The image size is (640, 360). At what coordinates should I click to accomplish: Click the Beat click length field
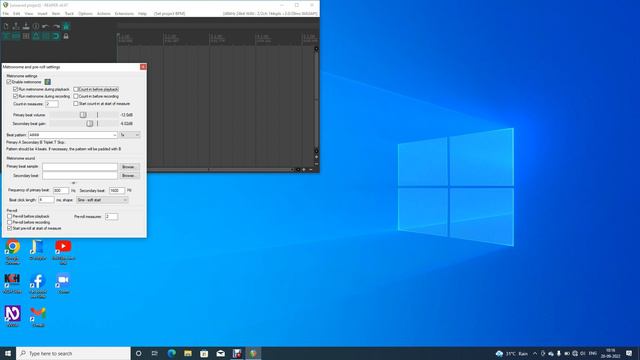click(x=46, y=200)
